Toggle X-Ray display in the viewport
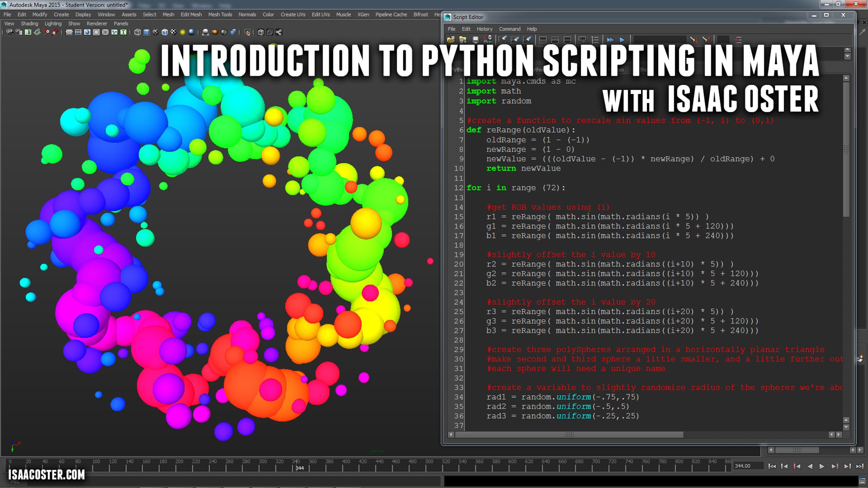 coord(261,33)
